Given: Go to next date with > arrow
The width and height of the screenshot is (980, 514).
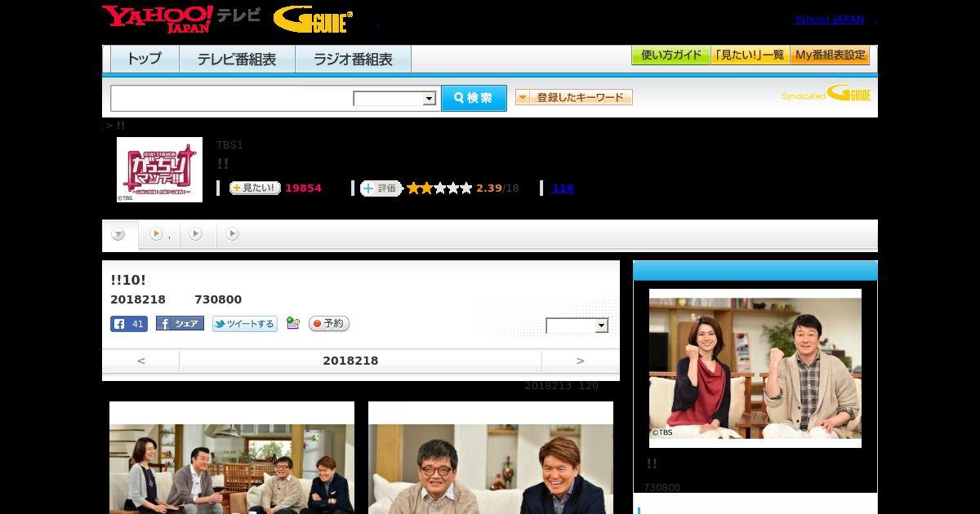Looking at the screenshot, I should coord(581,361).
